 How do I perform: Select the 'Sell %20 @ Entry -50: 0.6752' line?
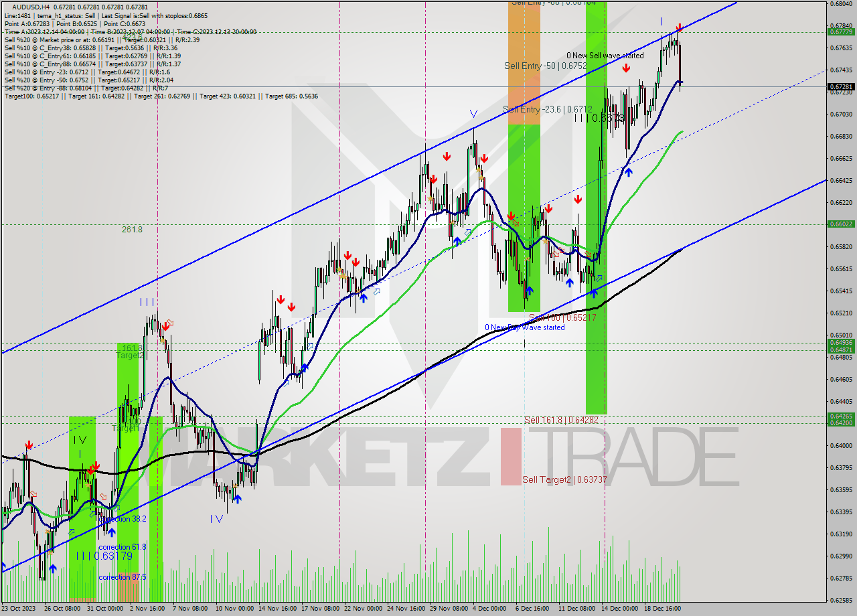[88, 80]
